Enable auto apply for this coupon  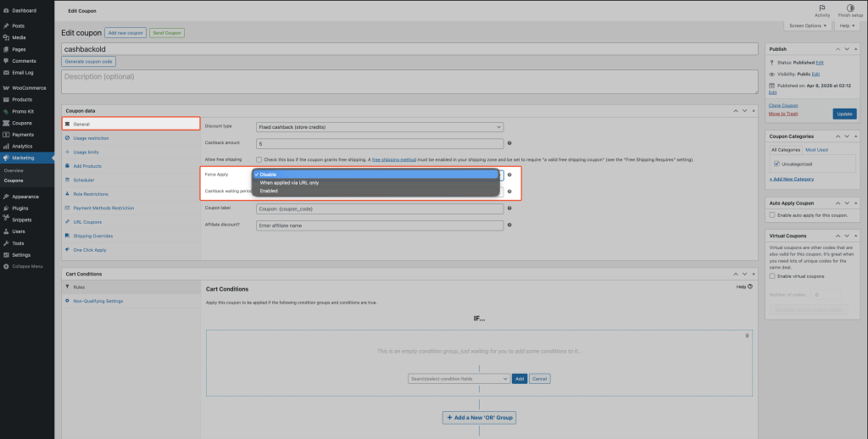772,214
